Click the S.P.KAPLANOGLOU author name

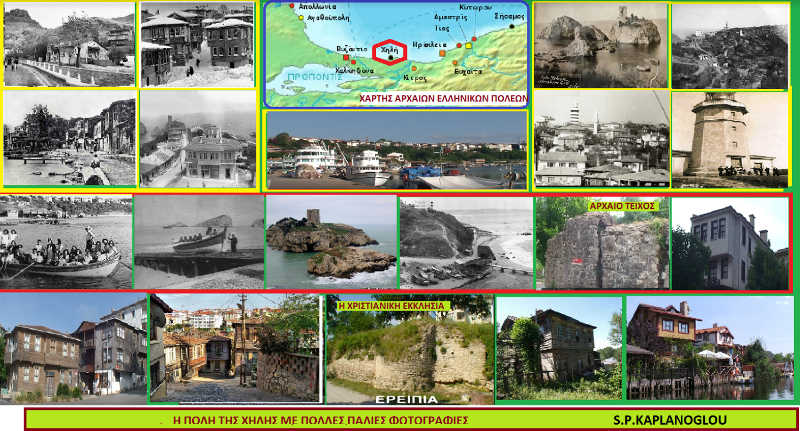pyautogui.click(x=664, y=419)
